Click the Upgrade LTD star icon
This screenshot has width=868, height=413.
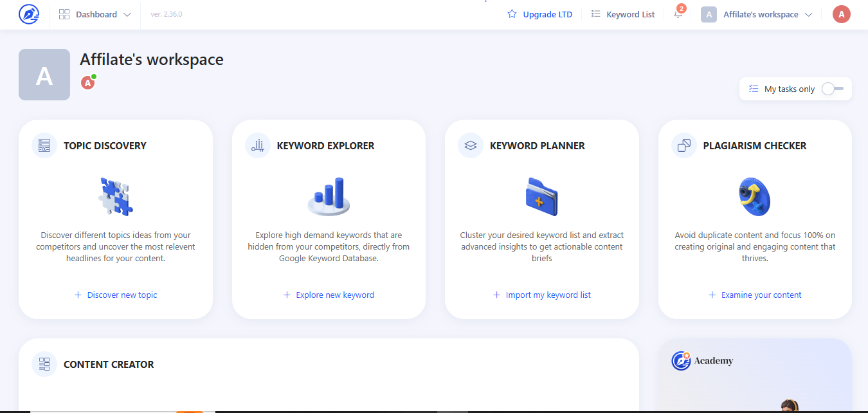(x=512, y=14)
